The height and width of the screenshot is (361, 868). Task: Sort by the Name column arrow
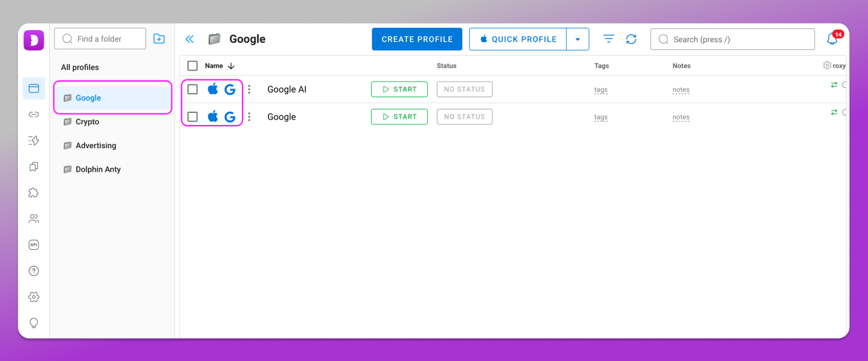point(231,66)
